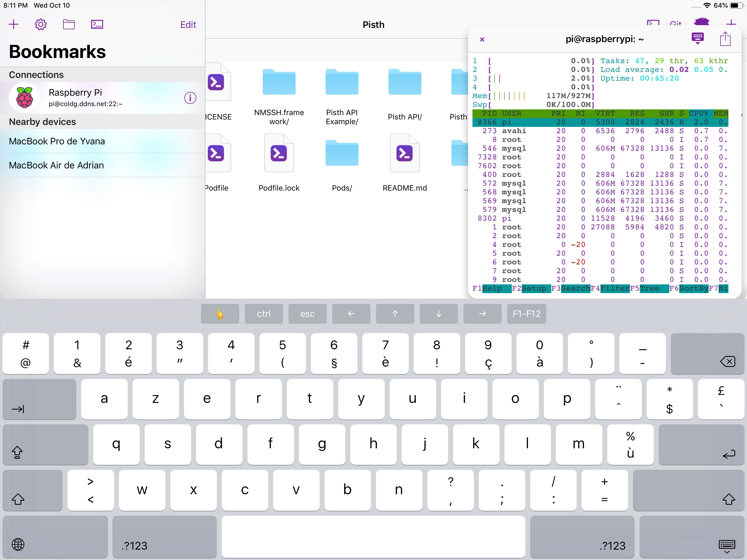Tap right .?123 symbols key

click(x=582, y=537)
